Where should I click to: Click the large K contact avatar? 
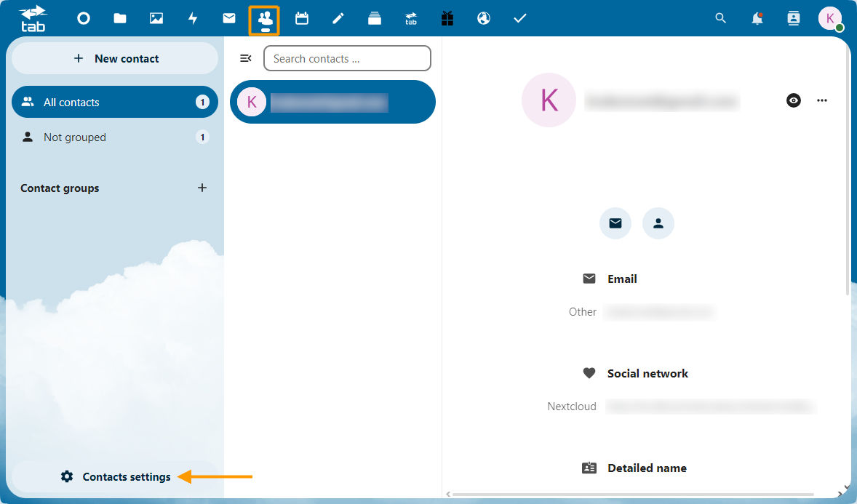click(549, 100)
